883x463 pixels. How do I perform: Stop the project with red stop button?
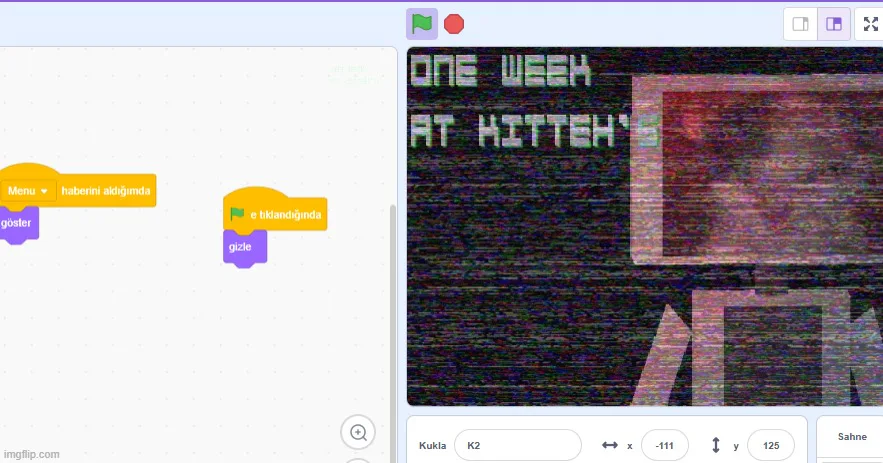(454, 24)
